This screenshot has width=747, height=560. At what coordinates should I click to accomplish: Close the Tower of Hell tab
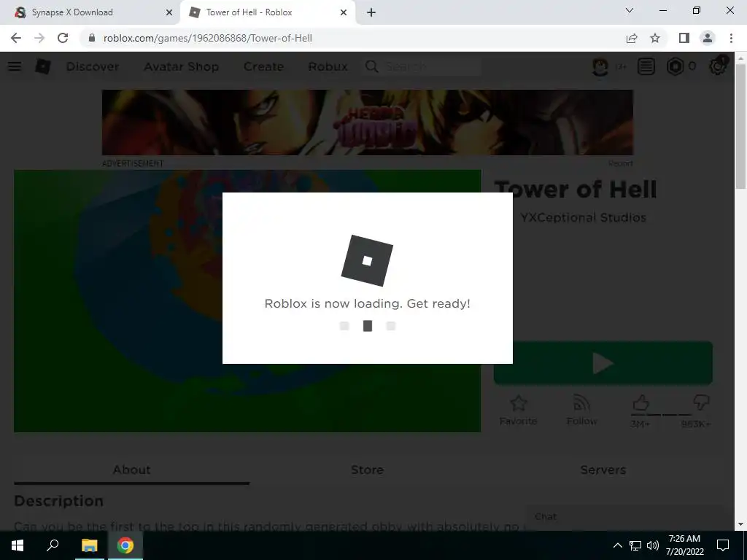344,12
